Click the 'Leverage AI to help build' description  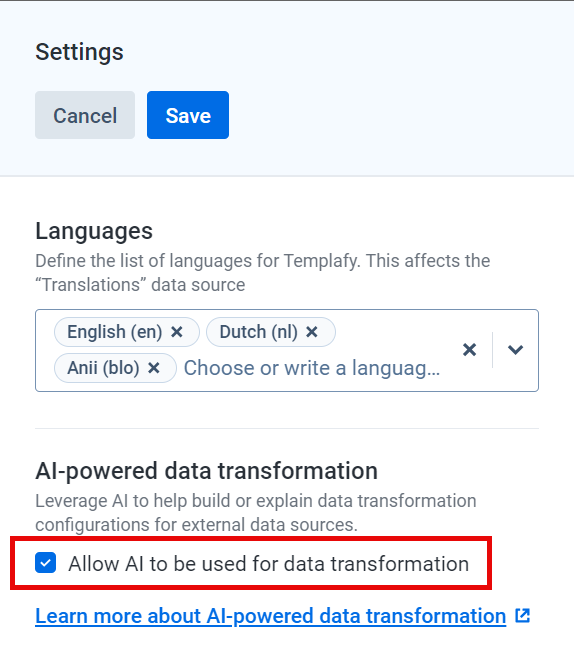[256, 512]
